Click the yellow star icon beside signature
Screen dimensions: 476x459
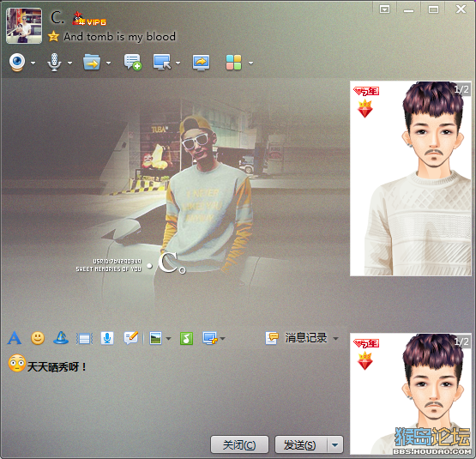(x=53, y=36)
